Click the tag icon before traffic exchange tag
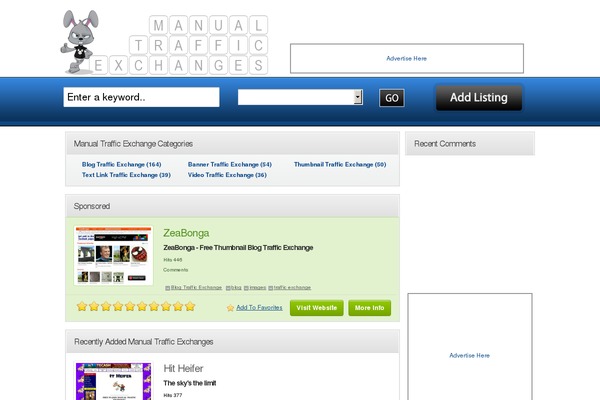 [271, 288]
